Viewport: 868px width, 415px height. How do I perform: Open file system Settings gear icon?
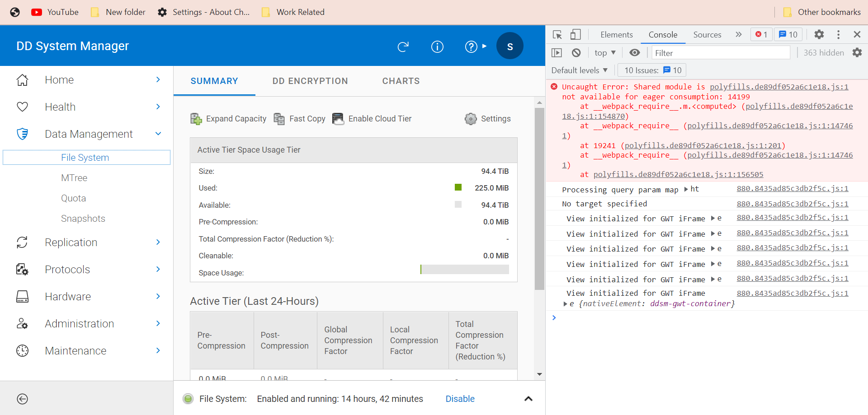[471, 119]
